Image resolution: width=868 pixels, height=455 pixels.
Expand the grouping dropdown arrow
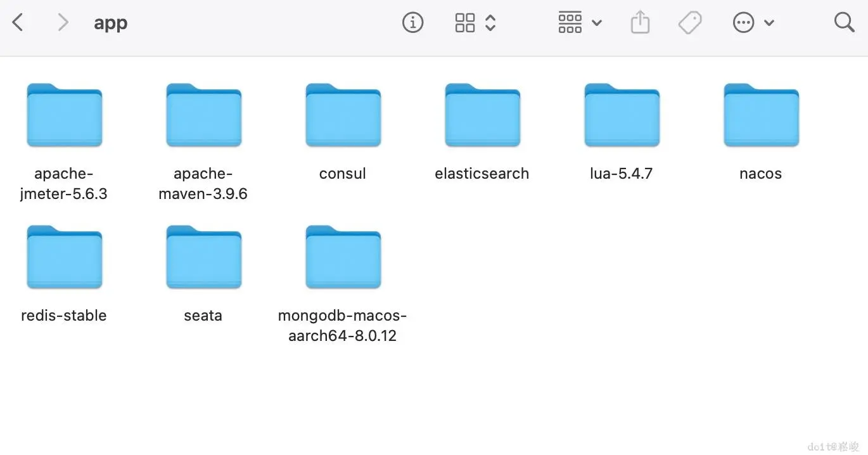[596, 23]
